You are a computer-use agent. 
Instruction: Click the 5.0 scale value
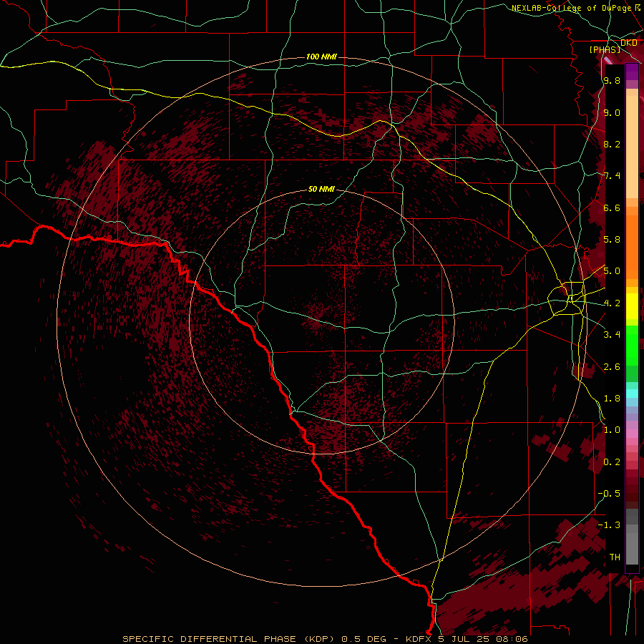point(612,271)
